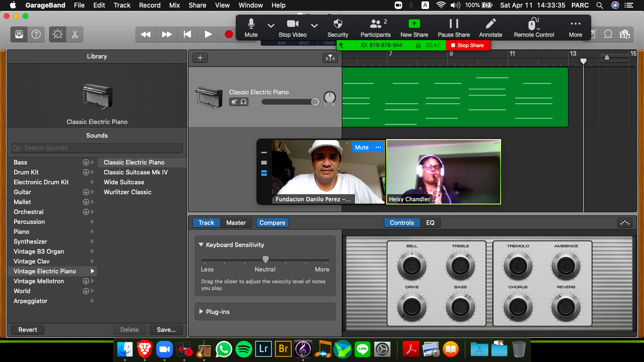Open Lightroom from the Dock
The image size is (644, 362).
coord(264,349)
